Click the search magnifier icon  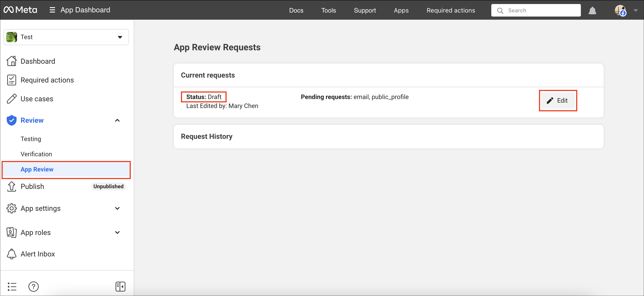click(500, 11)
